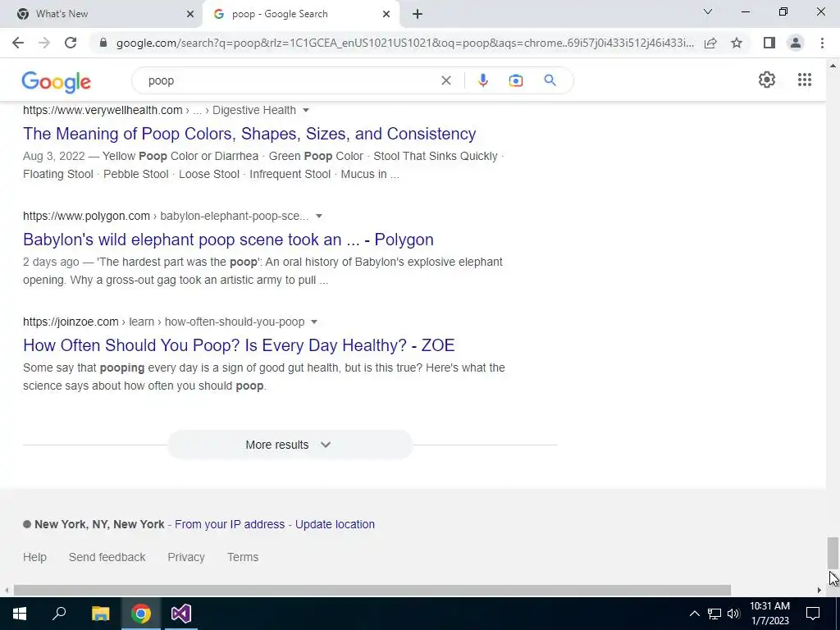Open a new tab with plus button
This screenshot has width=840, height=630.
tap(418, 14)
